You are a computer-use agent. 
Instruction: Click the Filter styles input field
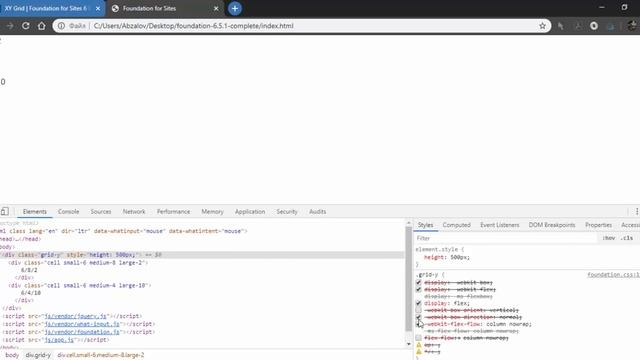[506, 238]
